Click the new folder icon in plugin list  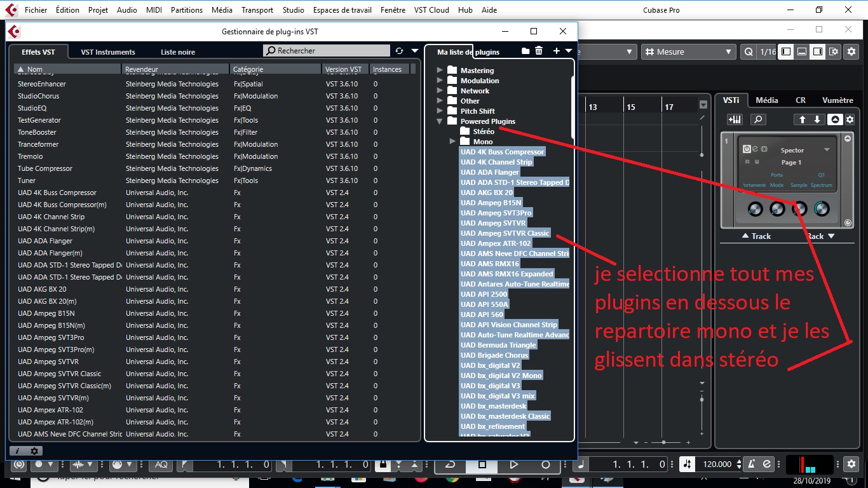click(526, 51)
